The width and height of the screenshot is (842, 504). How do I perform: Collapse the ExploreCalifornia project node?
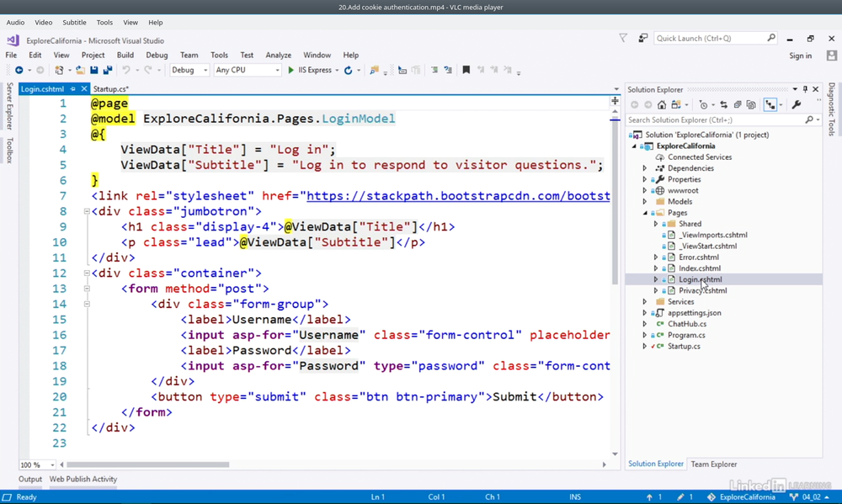pos(634,146)
